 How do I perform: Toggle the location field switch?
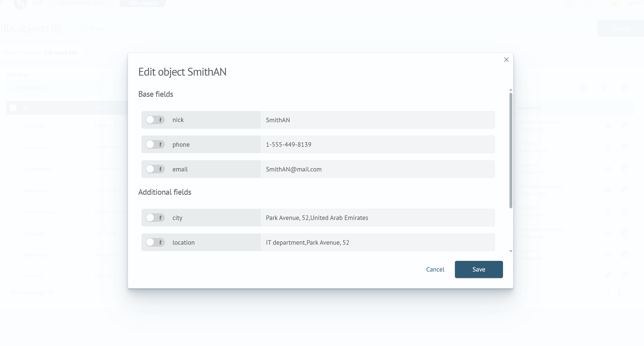click(155, 242)
